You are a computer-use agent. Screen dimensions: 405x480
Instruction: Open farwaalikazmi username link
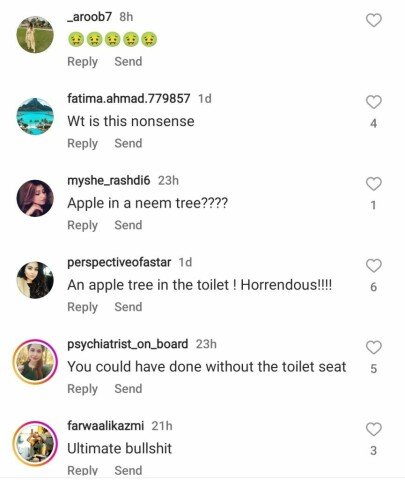(x=105, y=426)
